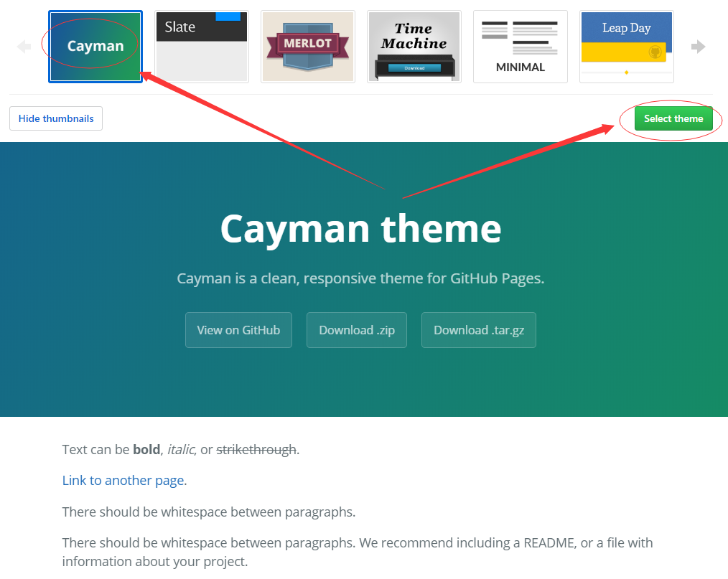Image resolution: width=728 pixels, height=579 pixels.
Task: Click the README recommendation paragraph
Action: point(358,552)
